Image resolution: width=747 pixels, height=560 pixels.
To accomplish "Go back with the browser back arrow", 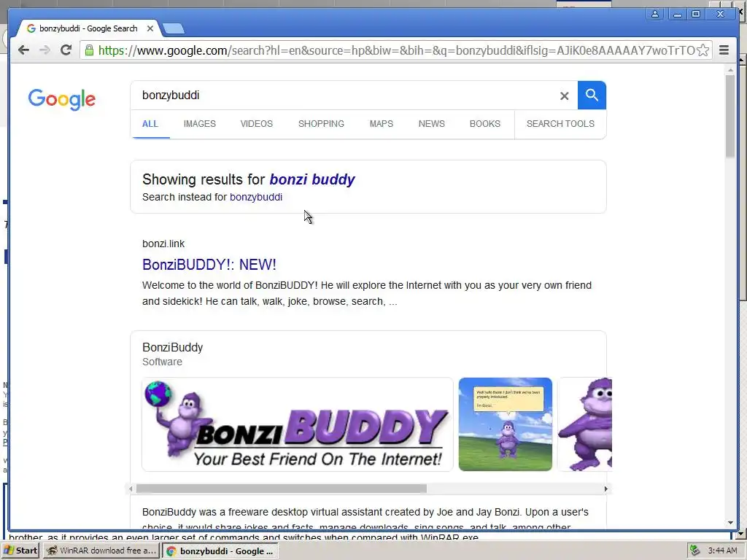I will 23,50.
